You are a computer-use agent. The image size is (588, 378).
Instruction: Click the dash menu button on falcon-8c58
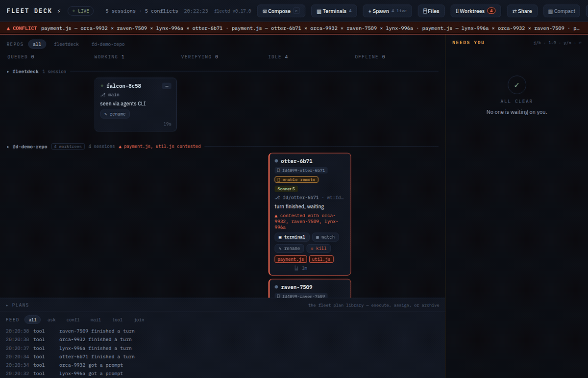click(167, 86)
